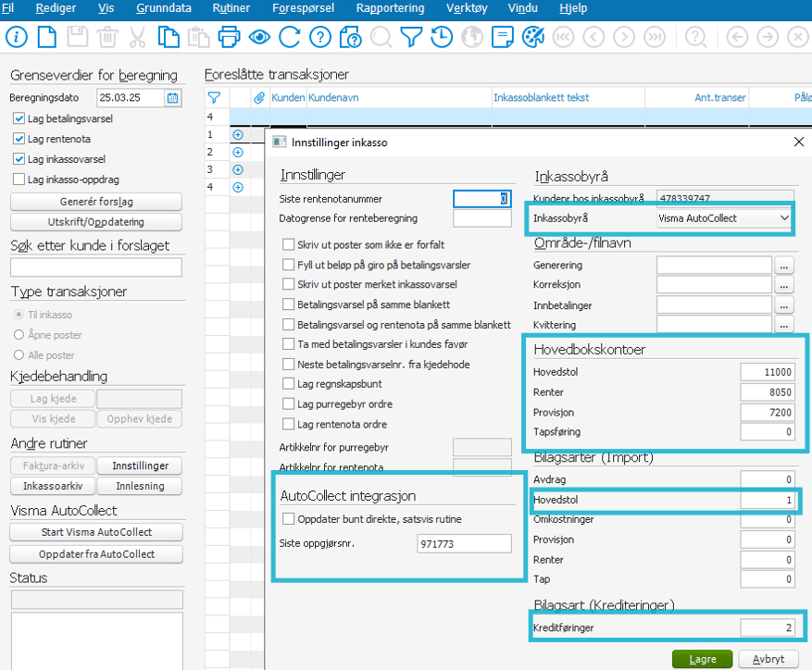
Task: Click the paperclip attachment column icon
Action: (x=259, y=97)
